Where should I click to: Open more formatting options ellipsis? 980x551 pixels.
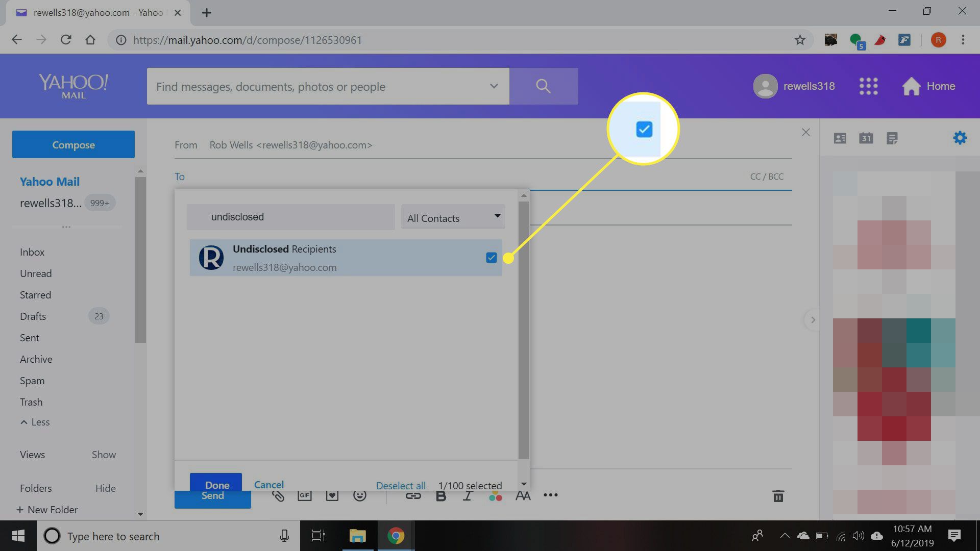[x=550, y=495]
